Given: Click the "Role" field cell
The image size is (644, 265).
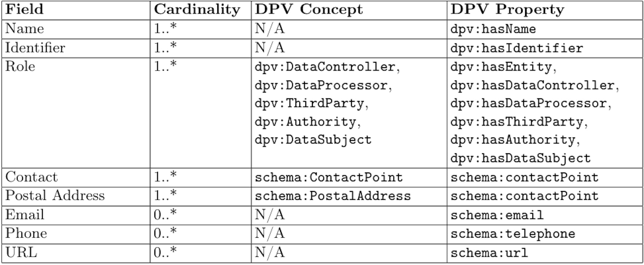Looking at the screenshot, I should [x=20, y=67].
